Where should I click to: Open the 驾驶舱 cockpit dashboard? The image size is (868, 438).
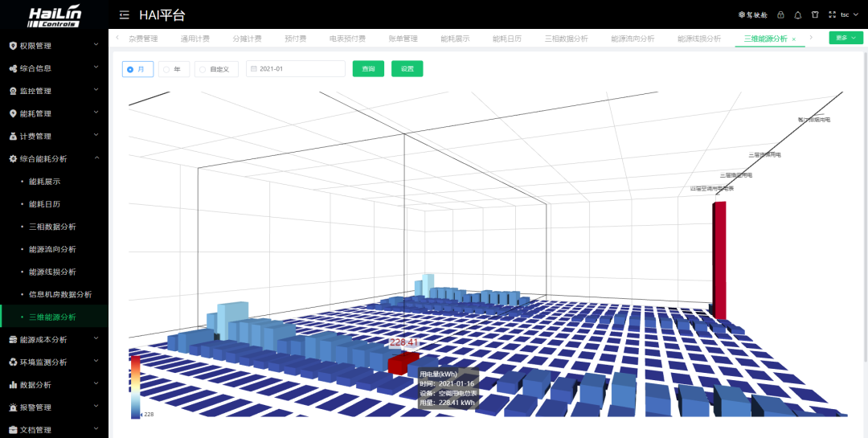click(x=752, y=14)
